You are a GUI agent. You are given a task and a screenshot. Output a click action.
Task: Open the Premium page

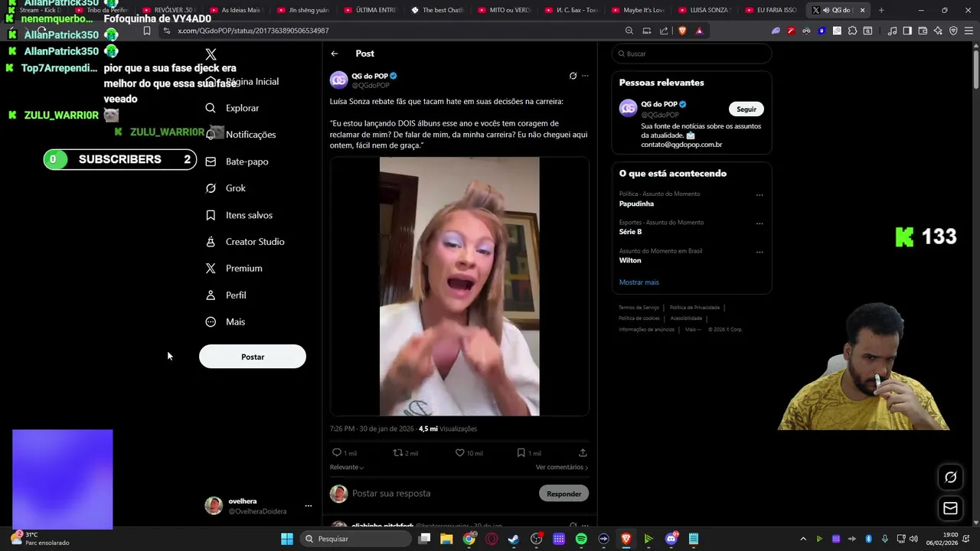(234, 269)
